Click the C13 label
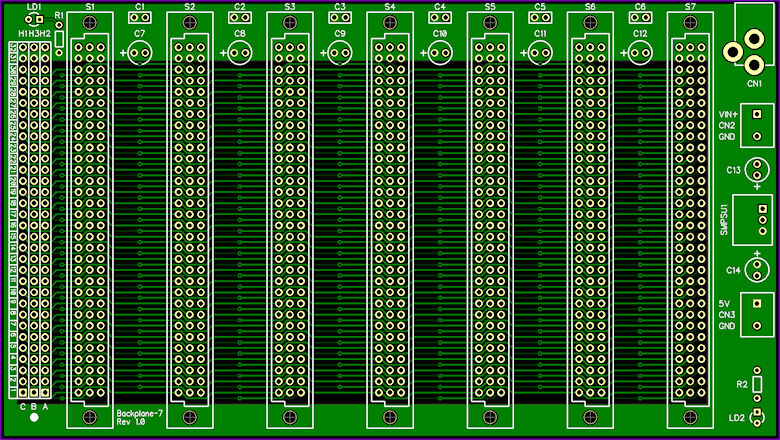This screenshot has width=780, height=440. [x=733, y=170]
